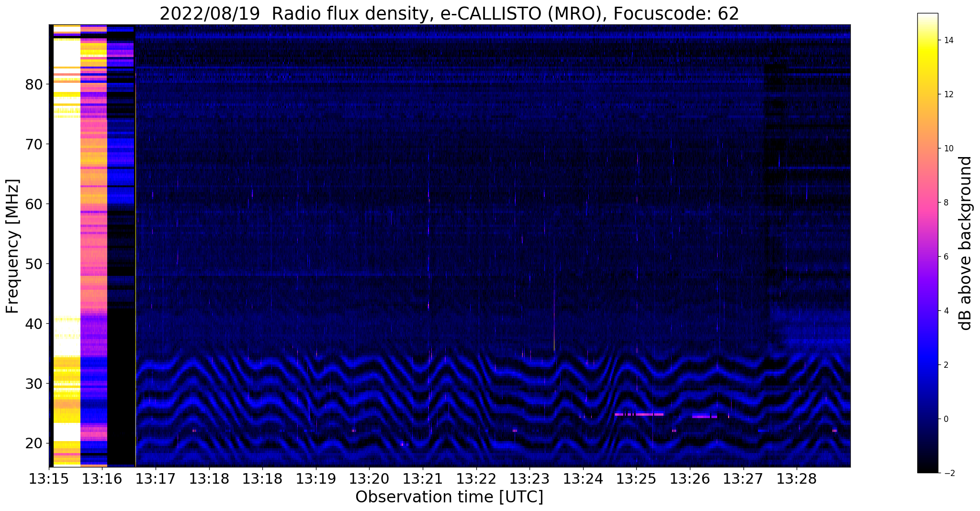980x511 pixels.
Task: Select the 20 MHz frequency tick label
Action: click(x=34, y=444)
